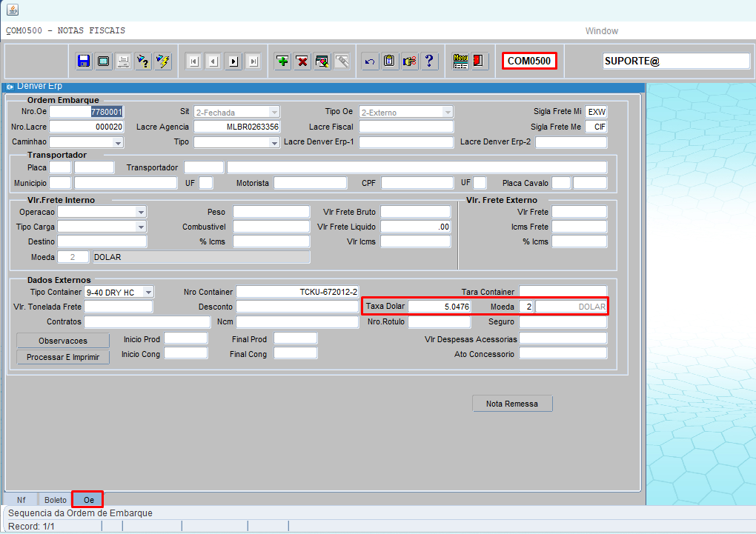Click the red X delete record icon
Image resolution: width=756 pixels, height=534 pixels.
302,61
